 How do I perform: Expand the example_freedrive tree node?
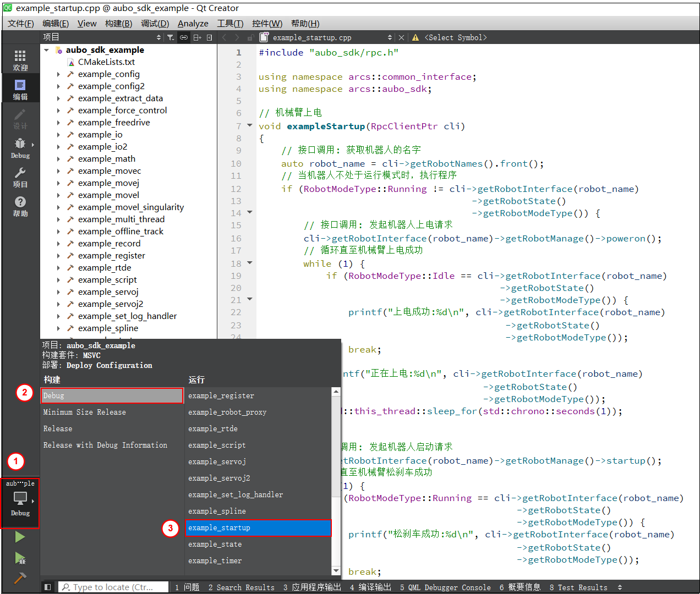58,123
